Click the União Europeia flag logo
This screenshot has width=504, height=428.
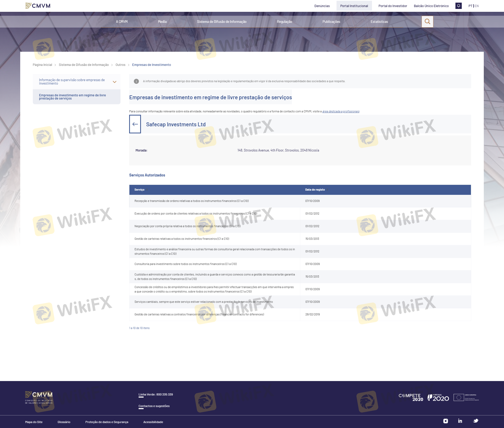[x=466, y=398]
